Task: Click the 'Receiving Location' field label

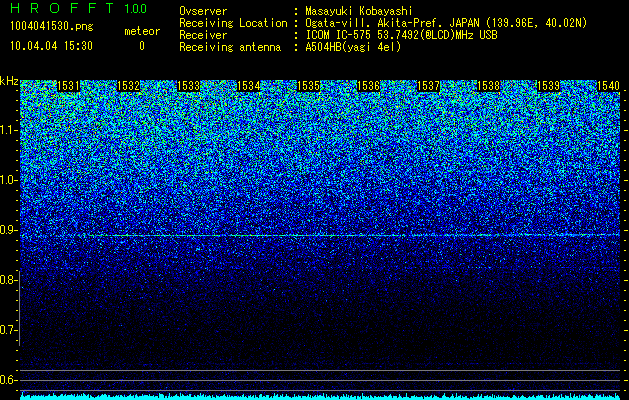Action: 233,24
